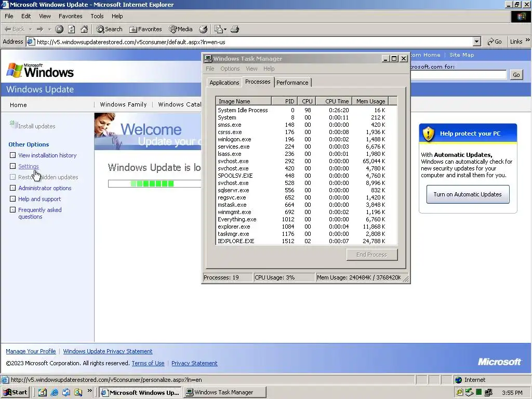Open the Options menu in Task Manager
532x399 pixels.
[x=230, y=69]
